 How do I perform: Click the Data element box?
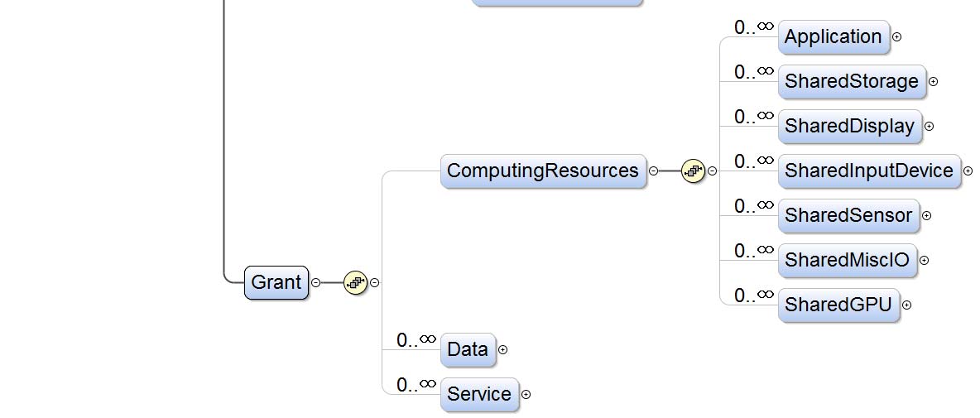(x=468, y=350)
